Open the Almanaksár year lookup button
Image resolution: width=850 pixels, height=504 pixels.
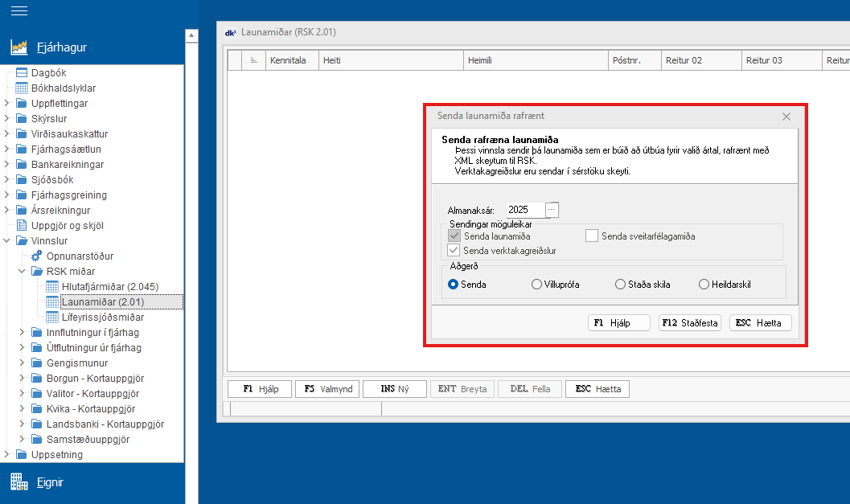tap(551, 209)
